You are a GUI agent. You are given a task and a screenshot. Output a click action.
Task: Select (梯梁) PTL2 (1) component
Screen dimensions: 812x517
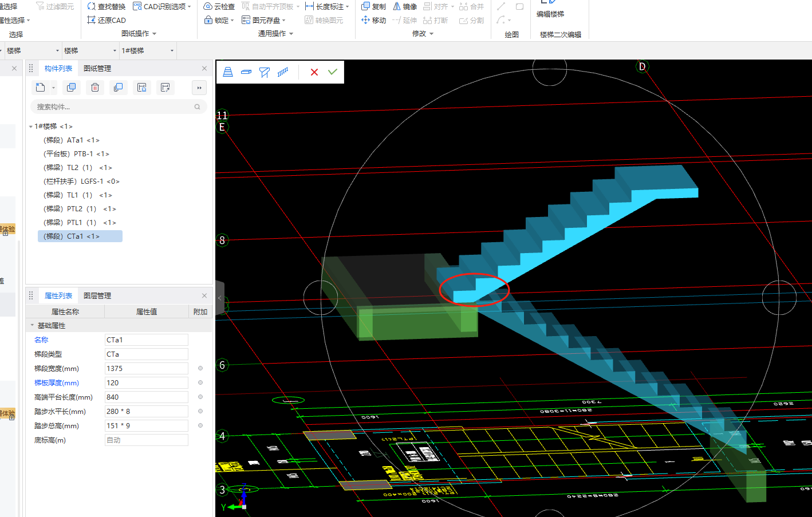coord(80,209)
